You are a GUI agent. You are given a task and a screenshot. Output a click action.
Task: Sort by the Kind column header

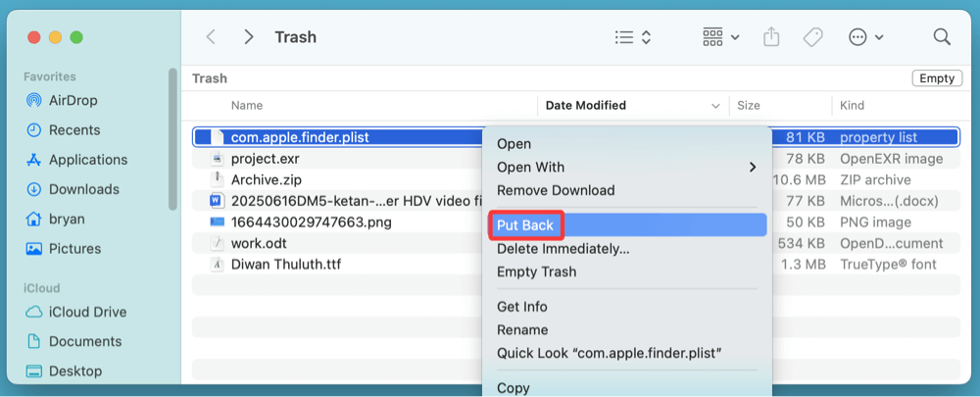pyautogui.click(x=852, y=106)
